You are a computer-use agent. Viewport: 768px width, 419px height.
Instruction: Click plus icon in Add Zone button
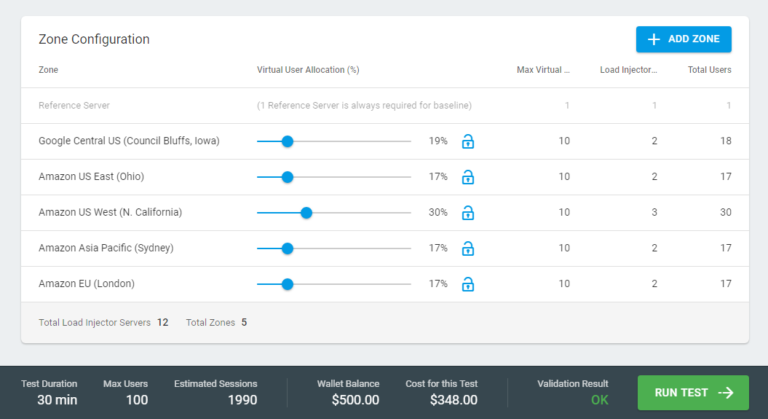(654, 39)
